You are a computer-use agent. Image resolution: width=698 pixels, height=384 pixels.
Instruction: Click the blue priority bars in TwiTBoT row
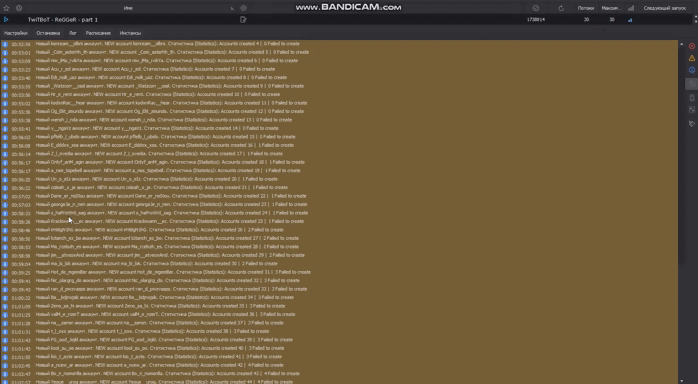point(630,20)
